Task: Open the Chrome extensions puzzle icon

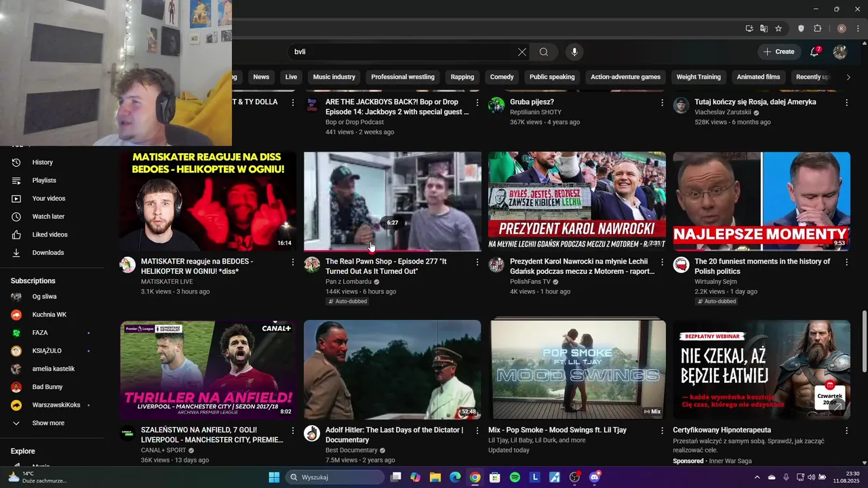Action: click(817, 28)
